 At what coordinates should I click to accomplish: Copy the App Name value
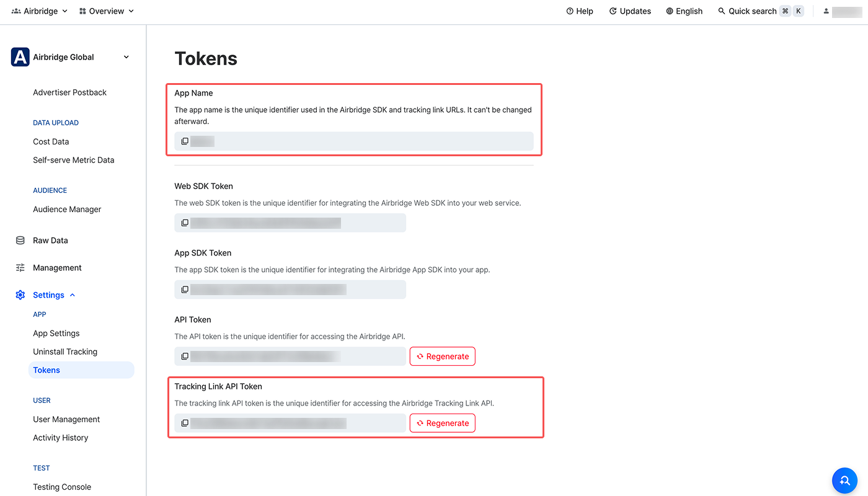click(185, 141)
